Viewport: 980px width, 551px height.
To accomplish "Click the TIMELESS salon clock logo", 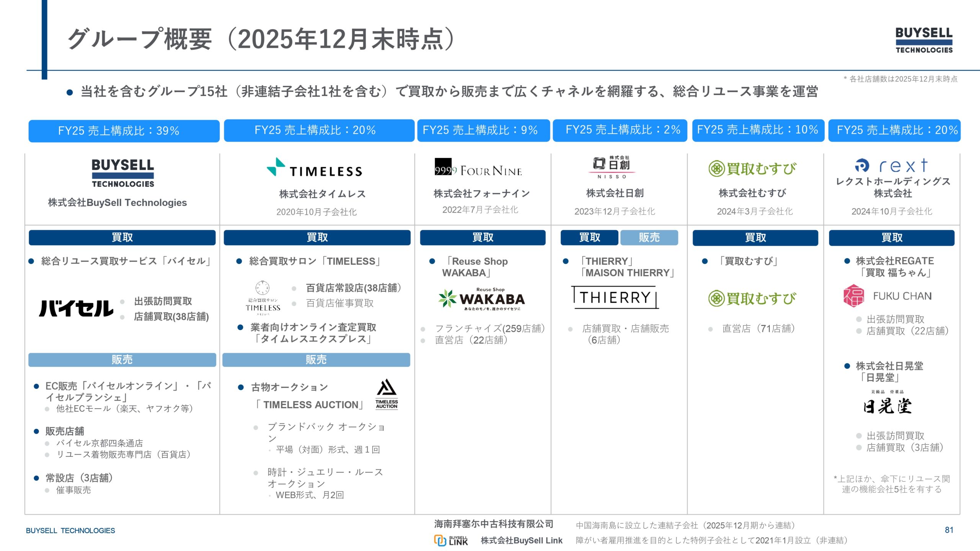I will coord(263,298).
